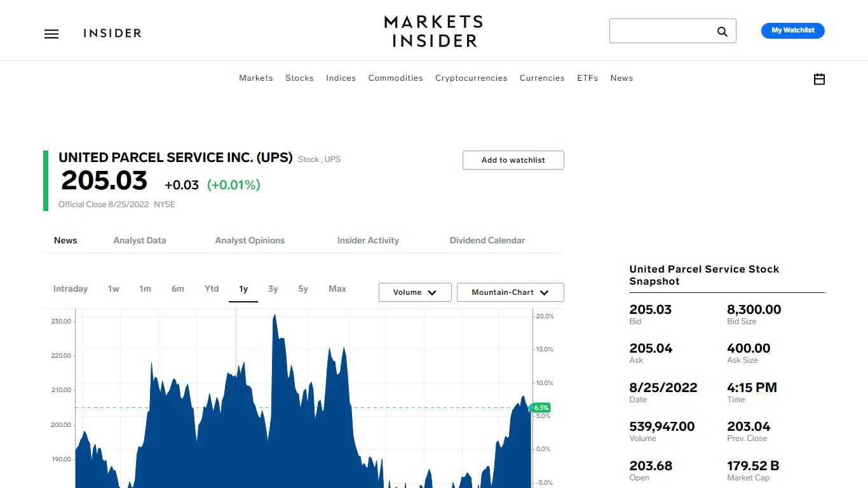This screenshot has width=868, height=488.
Task: Click the 203.04 Prev. Close value
Action: pyautogui.click(x=749, y=426)
